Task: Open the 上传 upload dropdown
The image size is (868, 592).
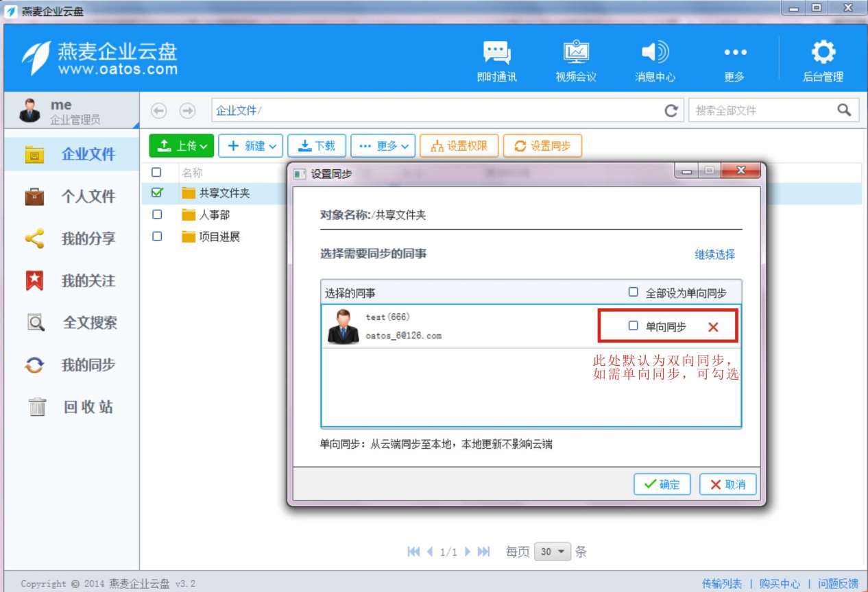Action: click(180, 145)
